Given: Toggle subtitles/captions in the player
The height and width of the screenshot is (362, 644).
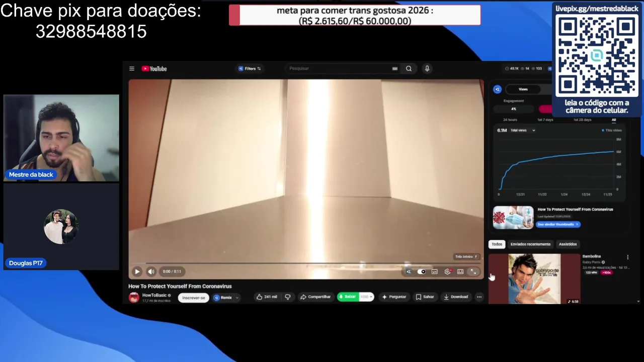Looking at the screenshot, I should [434, 271].
